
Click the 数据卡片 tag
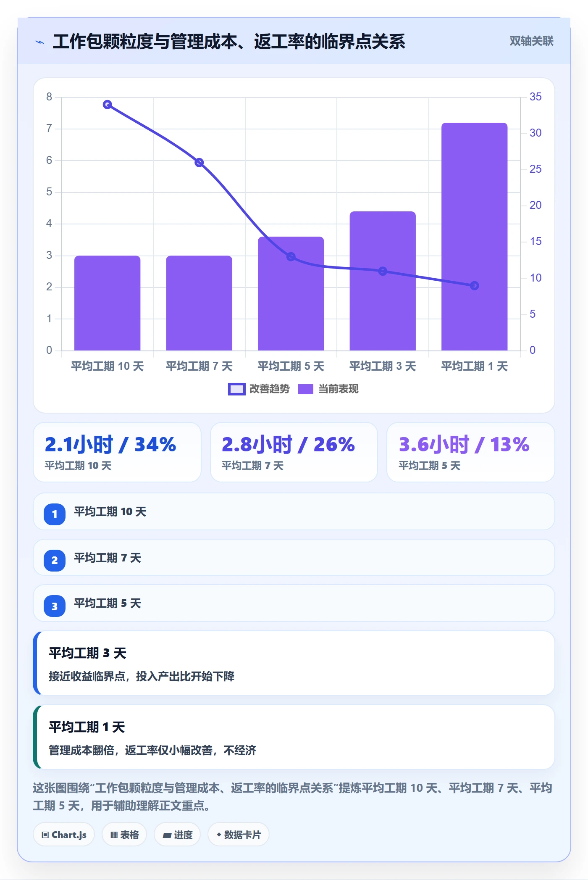pos(239,835)
